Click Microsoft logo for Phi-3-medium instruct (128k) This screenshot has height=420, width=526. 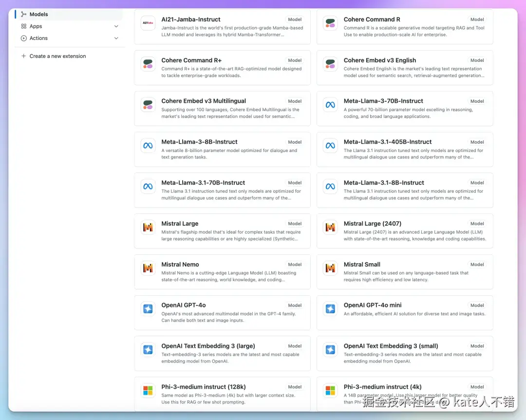coord(148,390)
